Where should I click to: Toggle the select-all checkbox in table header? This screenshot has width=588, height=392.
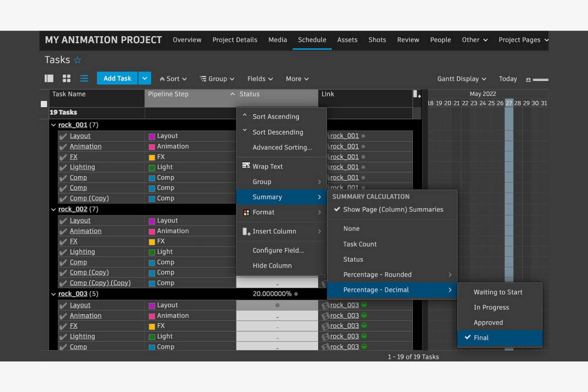pos(44,104)
